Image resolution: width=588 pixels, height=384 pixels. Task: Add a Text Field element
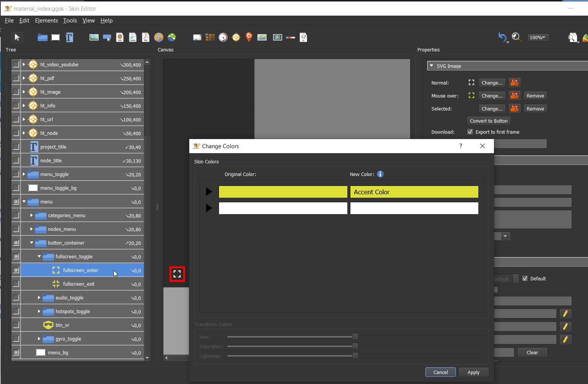click(69, 37)
